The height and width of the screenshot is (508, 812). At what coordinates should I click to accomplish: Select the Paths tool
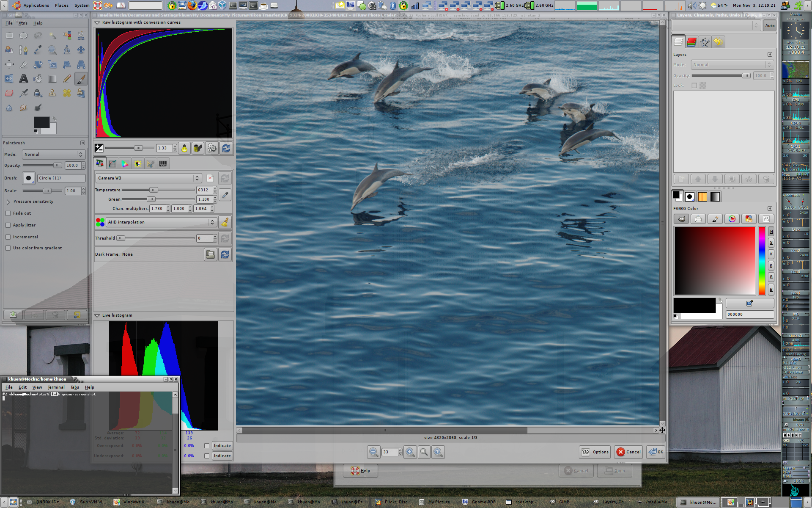coord(24,50)
